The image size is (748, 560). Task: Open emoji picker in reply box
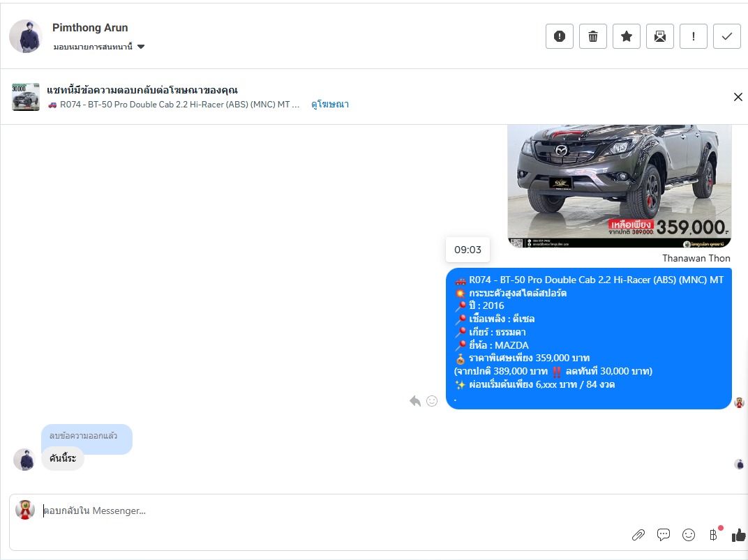pyautogui.click(x=689, y=535)
